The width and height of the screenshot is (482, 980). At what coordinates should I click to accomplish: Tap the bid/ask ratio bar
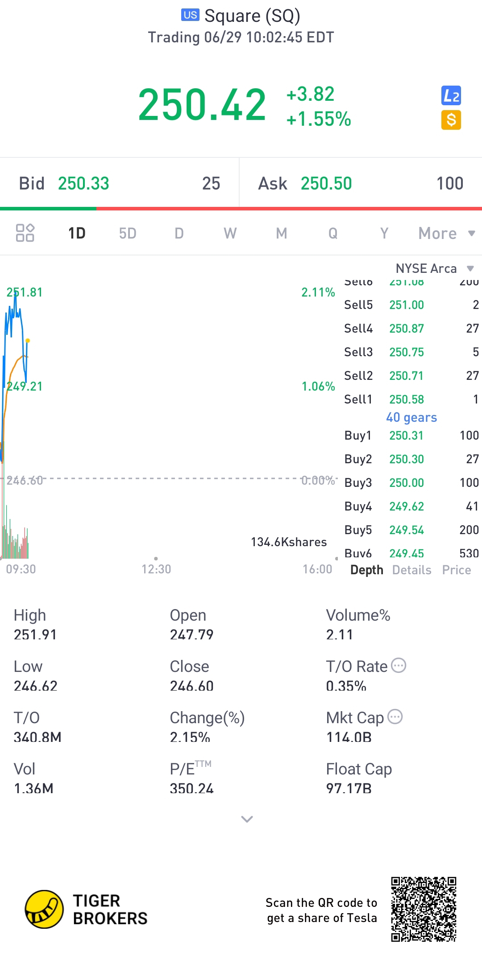tap(241, 208)
